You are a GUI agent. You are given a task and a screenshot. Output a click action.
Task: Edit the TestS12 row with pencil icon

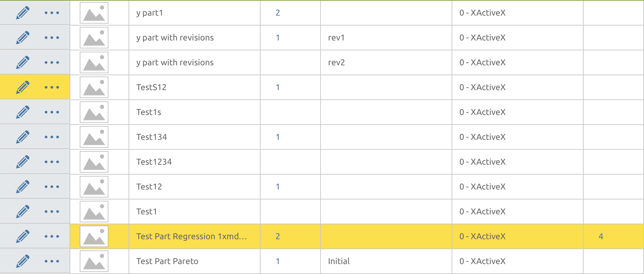click(23, 87)
